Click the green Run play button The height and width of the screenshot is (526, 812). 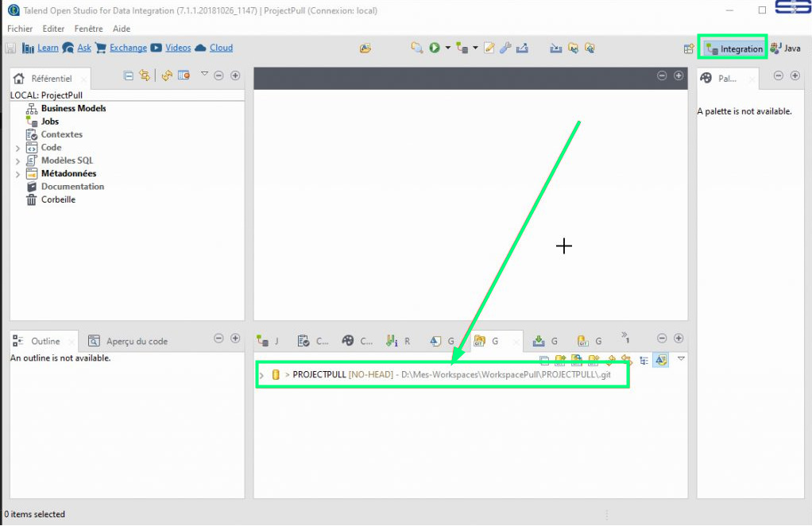click(435, 48)
